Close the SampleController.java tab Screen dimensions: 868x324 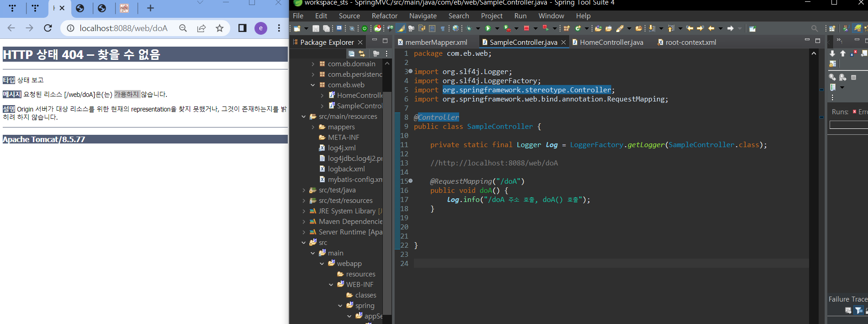[x=563, y=42]
